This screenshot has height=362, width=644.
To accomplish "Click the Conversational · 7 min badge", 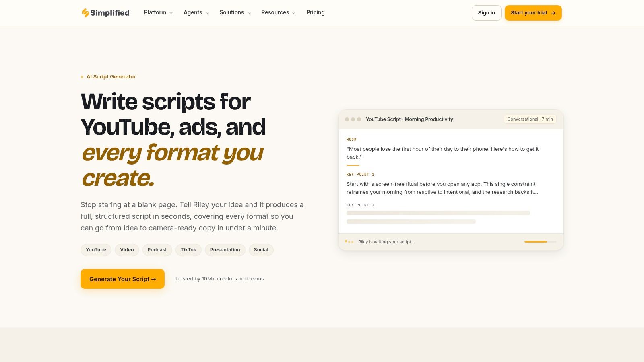I will pyautogui.click(x=530, y=119).
